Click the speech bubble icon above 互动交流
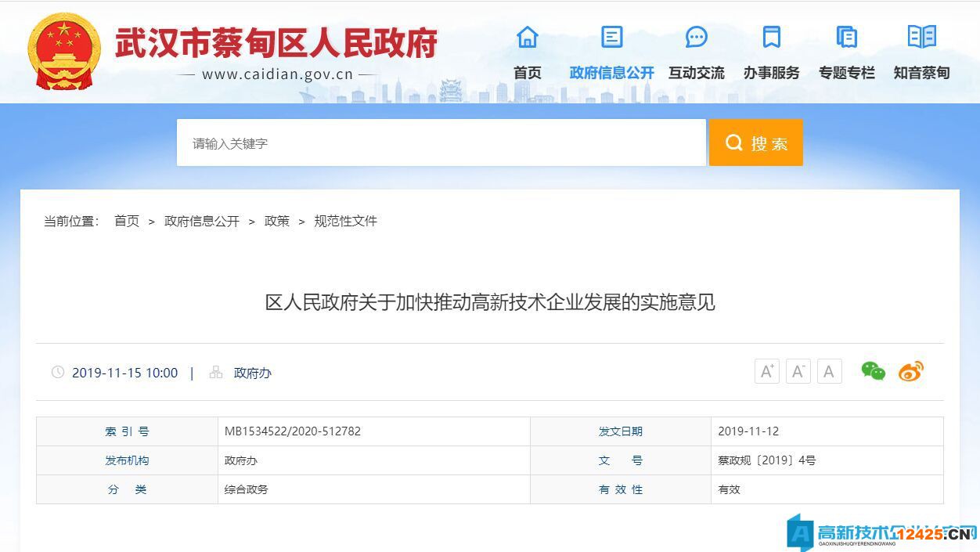 695,37
